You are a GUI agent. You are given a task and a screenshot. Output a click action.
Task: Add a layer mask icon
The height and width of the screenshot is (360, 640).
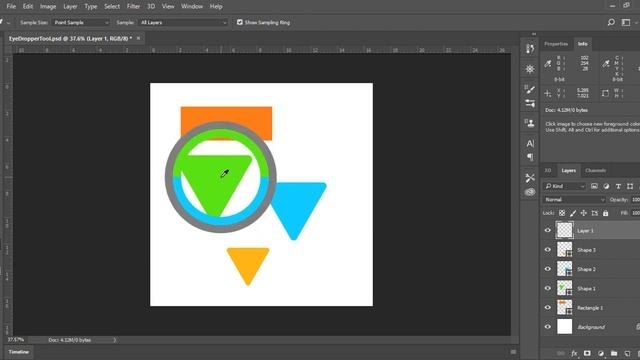[x=587, y=353]
